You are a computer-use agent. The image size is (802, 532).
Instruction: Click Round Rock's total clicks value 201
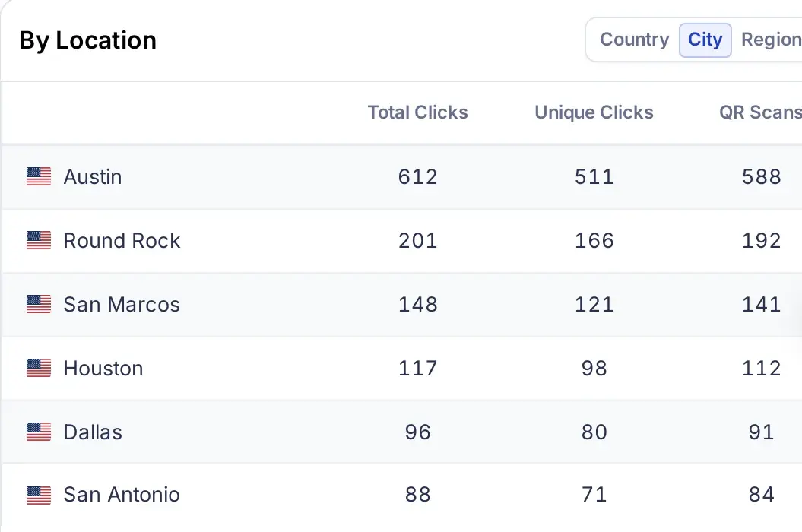pyautogui.click(x=418, y=241)
